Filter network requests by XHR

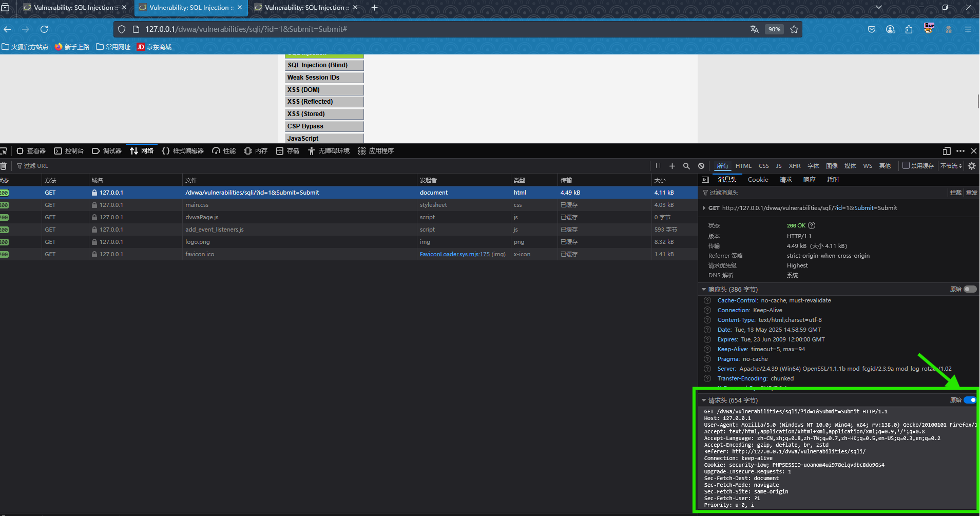coord(795,166)
